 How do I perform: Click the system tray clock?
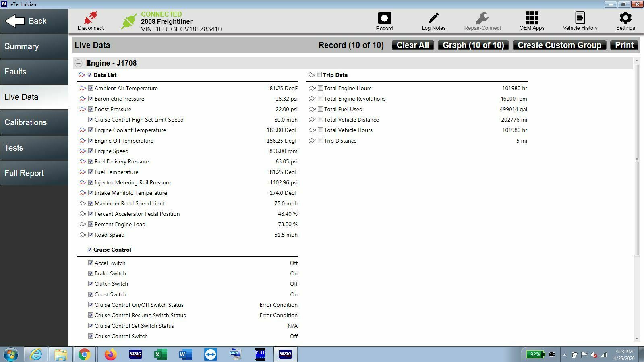[624, 354]
